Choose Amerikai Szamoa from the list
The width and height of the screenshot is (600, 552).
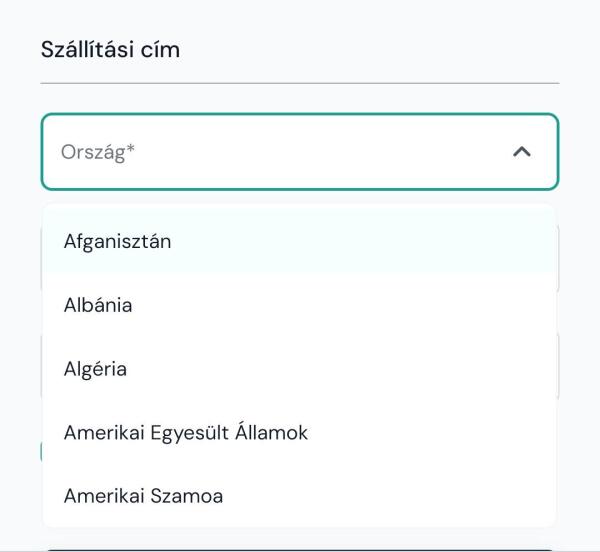[x=143, y=496]
